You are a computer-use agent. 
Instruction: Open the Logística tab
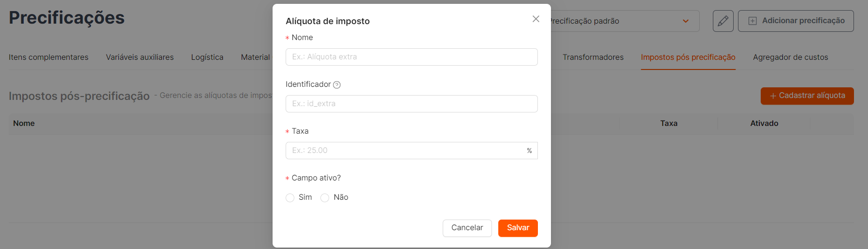click(x=207, y=57)
